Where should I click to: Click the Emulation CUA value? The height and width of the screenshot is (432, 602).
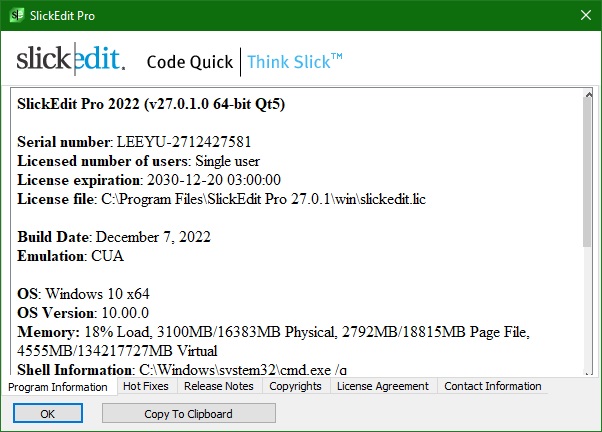(107, 256)
